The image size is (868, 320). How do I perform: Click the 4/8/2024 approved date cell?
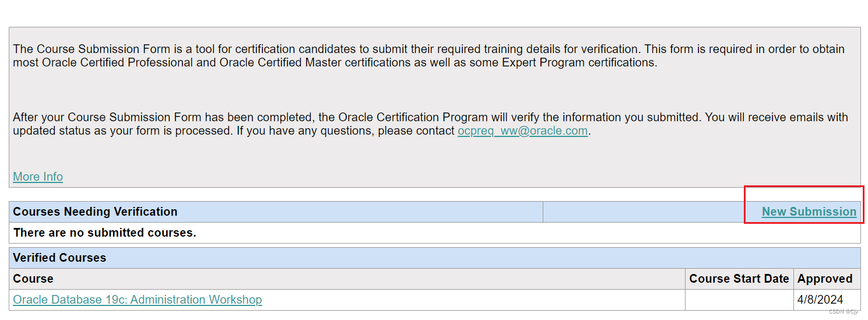point(820,300)
